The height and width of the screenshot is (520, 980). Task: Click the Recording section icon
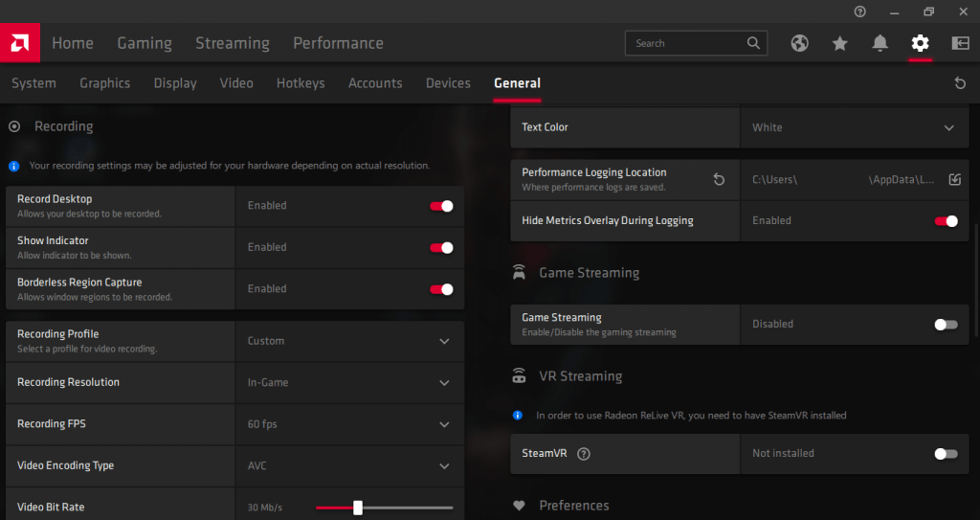(14, 126)
